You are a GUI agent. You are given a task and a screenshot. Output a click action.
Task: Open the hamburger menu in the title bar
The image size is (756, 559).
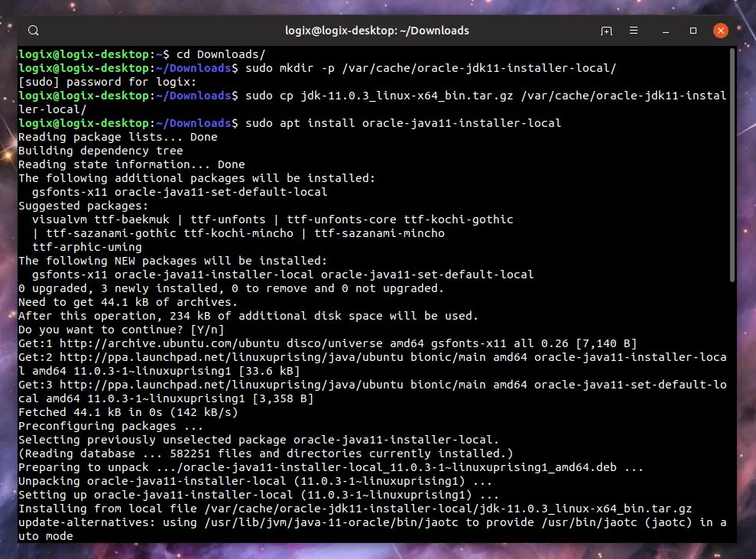634,31
